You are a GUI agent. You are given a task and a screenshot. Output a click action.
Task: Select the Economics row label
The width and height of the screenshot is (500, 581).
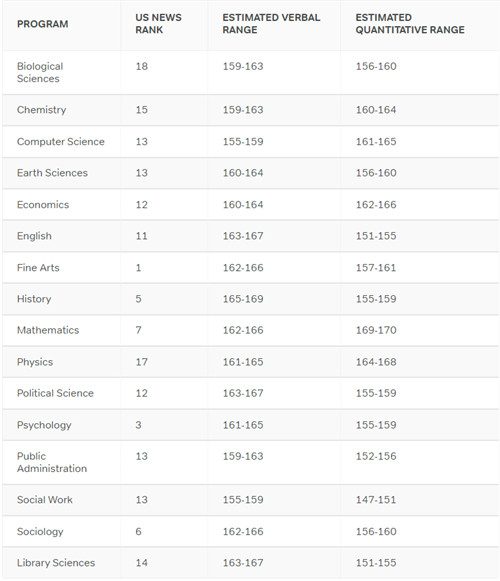click(x=43, y=205)
